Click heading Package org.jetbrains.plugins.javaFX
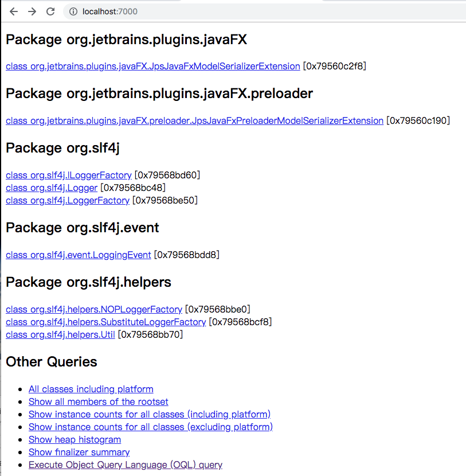 (126, 40)
